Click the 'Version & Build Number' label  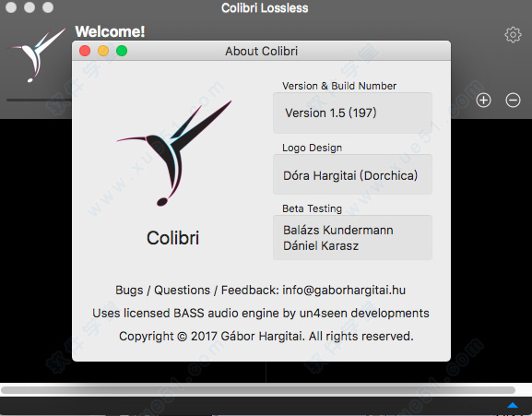tap(339, 86)
